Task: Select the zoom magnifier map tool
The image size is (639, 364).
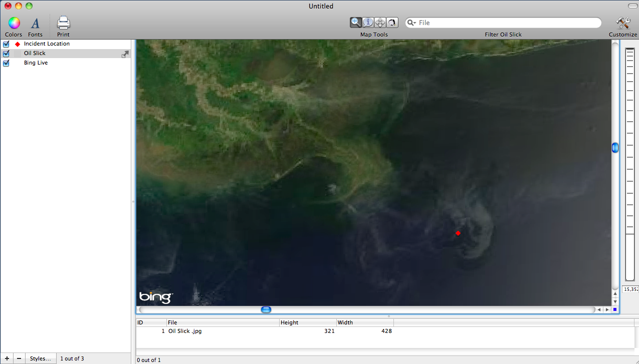Action: (x=356, y=23)
